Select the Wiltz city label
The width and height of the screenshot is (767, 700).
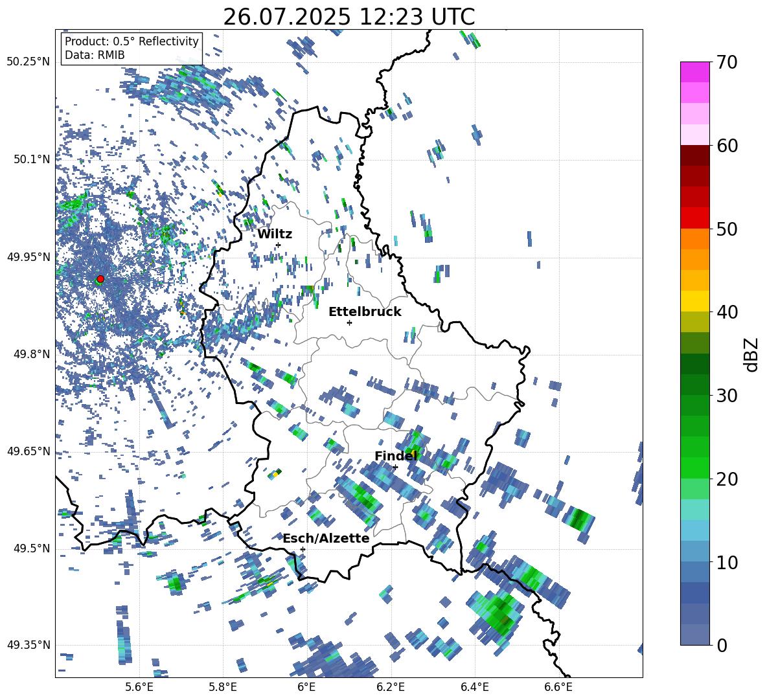coord(275,234)
